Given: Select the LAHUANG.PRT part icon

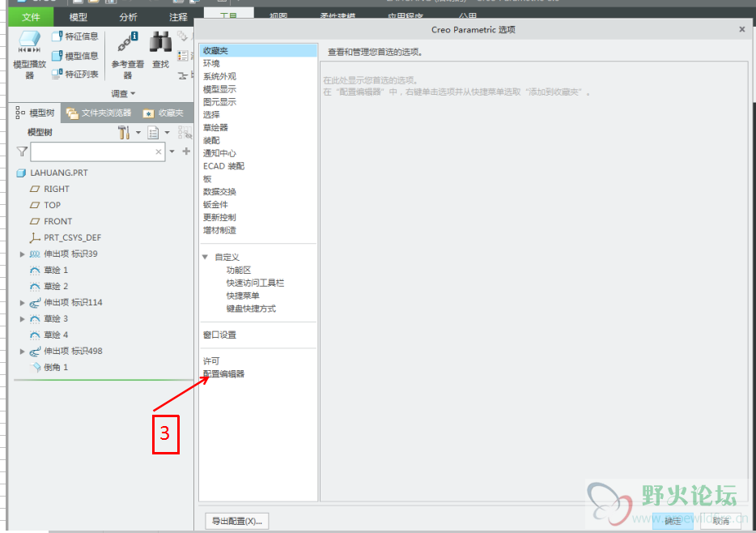Looking at the screenshot, I should (x=21, y=173).
